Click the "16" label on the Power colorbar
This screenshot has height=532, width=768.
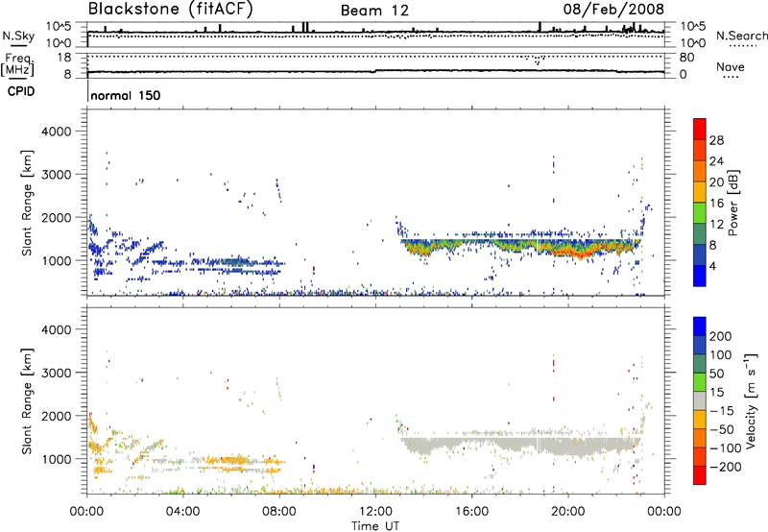pos(716,204)
